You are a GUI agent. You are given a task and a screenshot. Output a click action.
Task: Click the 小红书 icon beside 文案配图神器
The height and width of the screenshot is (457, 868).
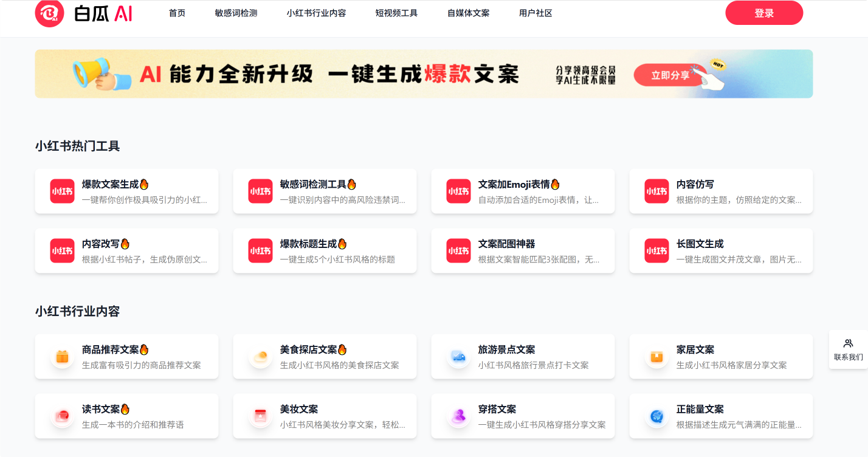tap(458, 250)
